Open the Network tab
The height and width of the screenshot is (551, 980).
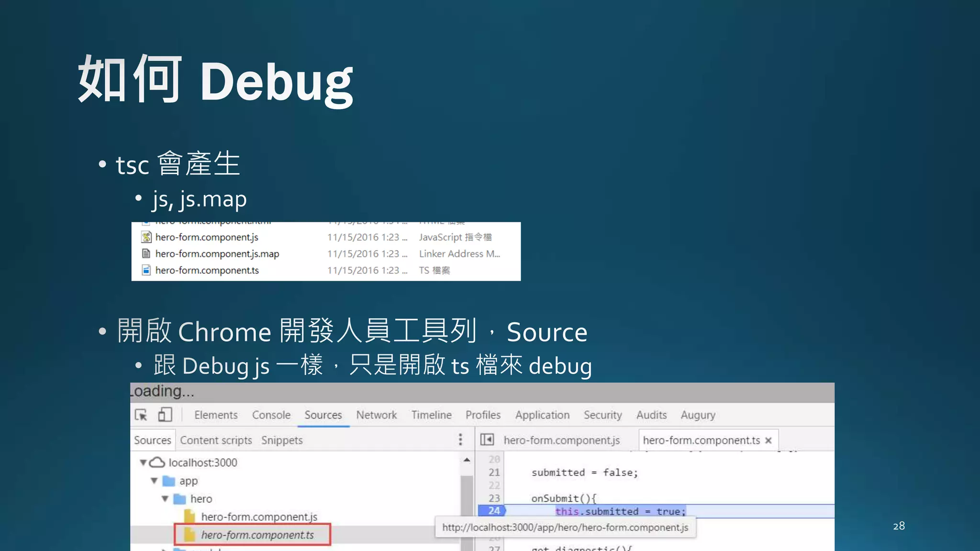[376, 415]
